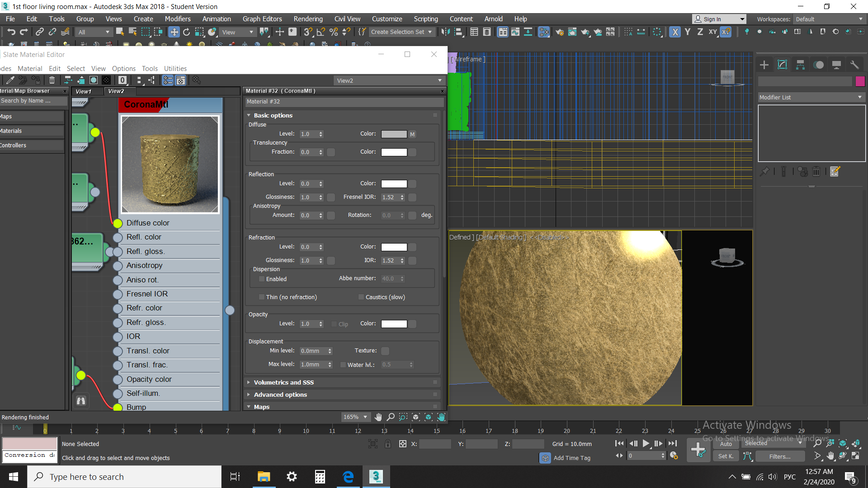The image size is (868, 488).
Task: Open the Modifier List dropdown
Action: click(811, 97)
